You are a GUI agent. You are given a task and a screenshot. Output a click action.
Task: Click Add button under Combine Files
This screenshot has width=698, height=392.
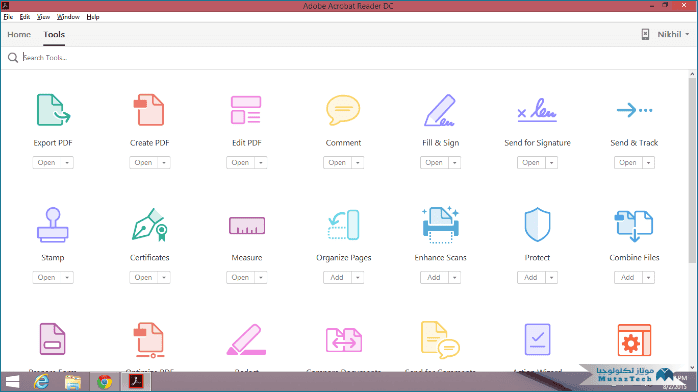[x=628, y=278]
